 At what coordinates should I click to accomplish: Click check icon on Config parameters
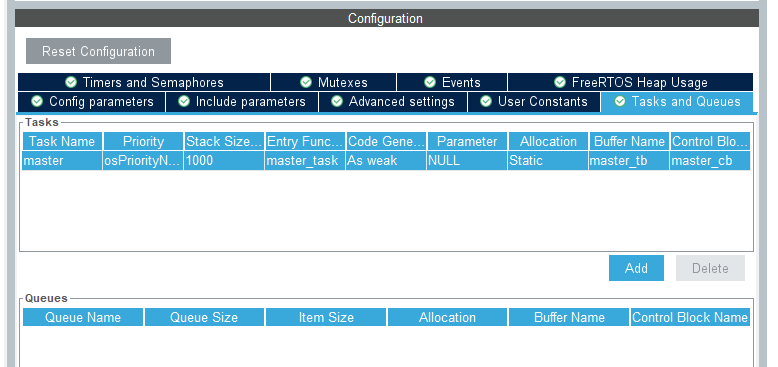coord(37,101)
